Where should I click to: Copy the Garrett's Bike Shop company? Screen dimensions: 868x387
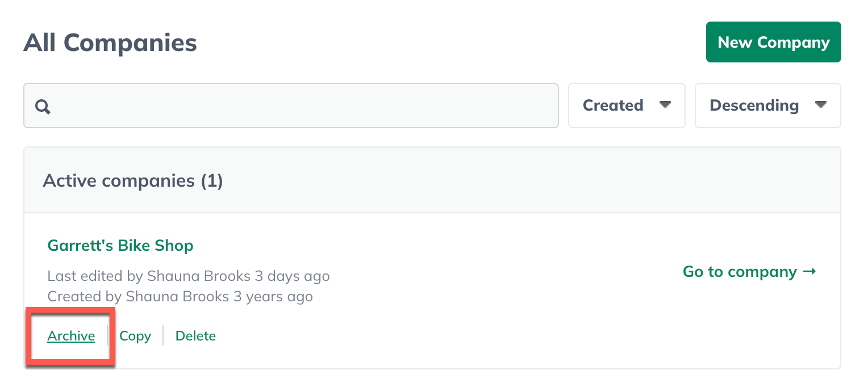pyautogui.click(x=135, y=336)
